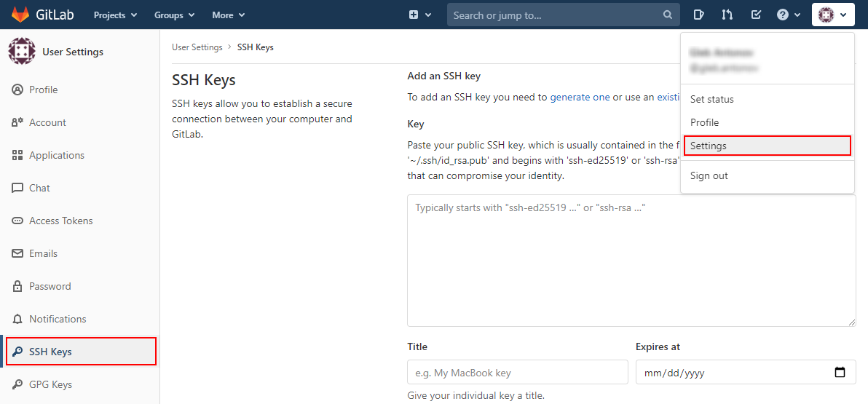Click into the SSH key textarea
The width and height of the screenshot is (868, 404).
tap(631, 260)
